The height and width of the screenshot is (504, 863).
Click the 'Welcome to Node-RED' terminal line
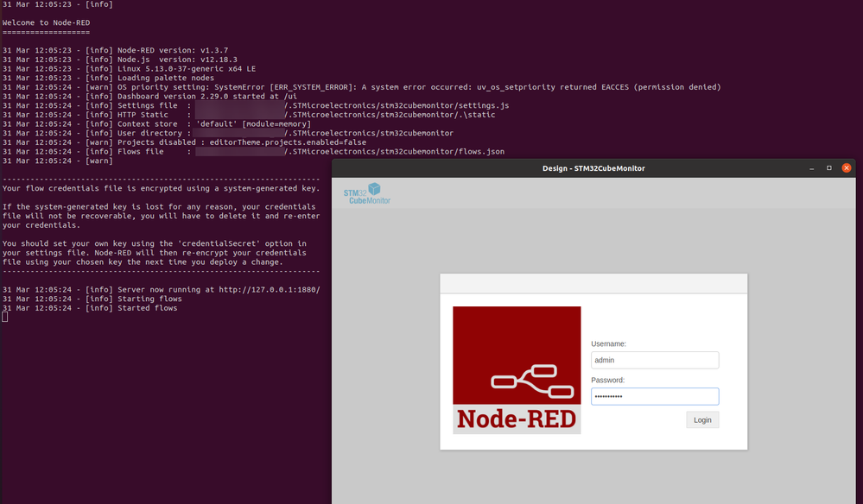(47, 22)
